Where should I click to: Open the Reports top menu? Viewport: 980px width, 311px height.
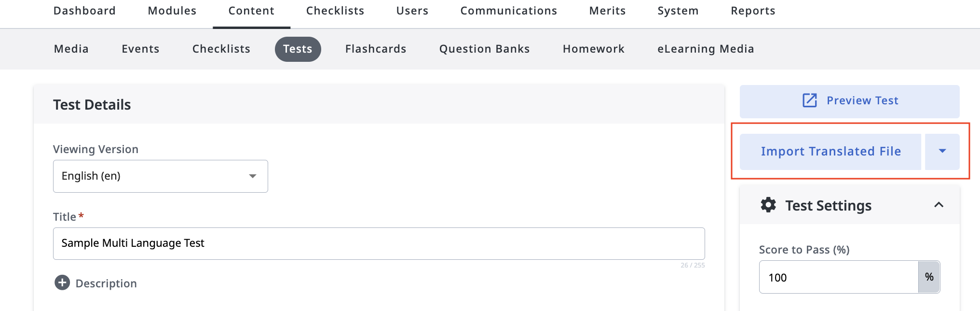(753, 11)
